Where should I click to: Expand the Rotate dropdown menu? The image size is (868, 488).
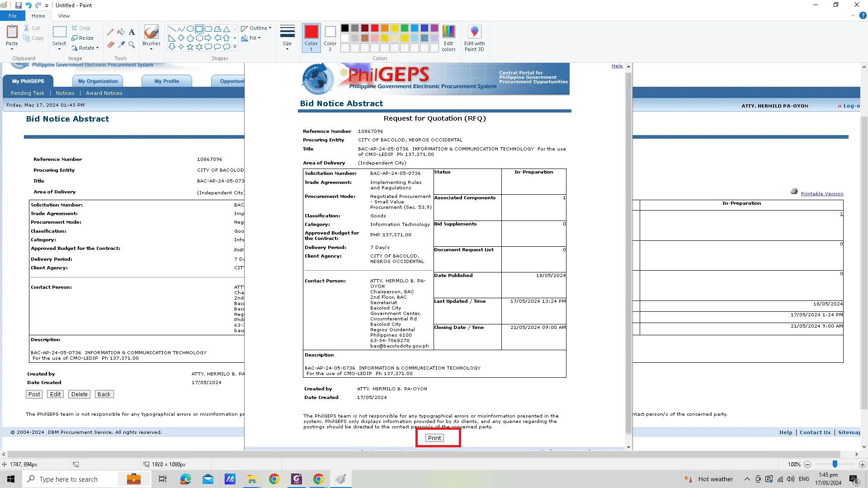[85, 48]
